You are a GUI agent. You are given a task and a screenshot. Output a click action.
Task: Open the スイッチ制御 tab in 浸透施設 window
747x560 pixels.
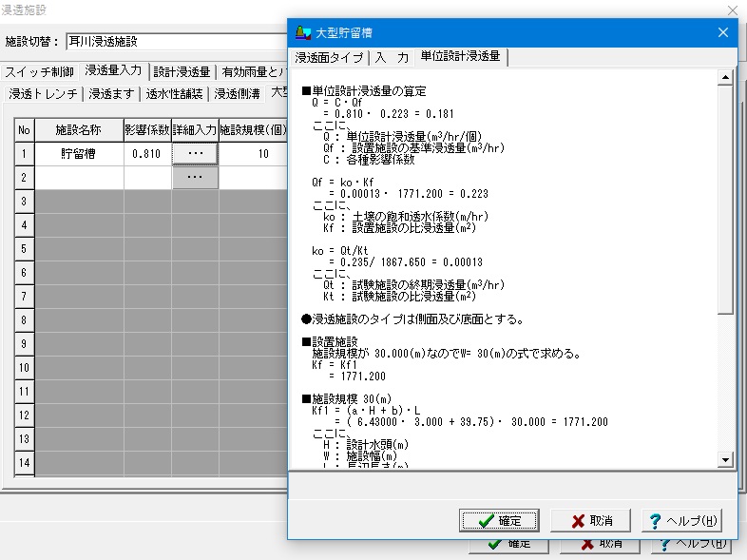[x=40, y=72]
